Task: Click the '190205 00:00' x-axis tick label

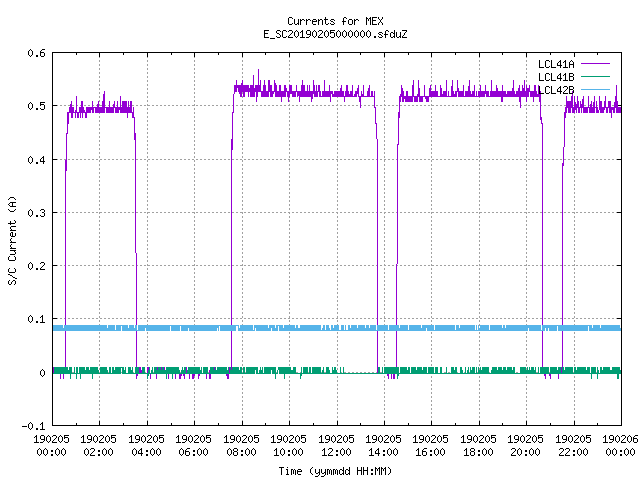Action: click(51, 446)
